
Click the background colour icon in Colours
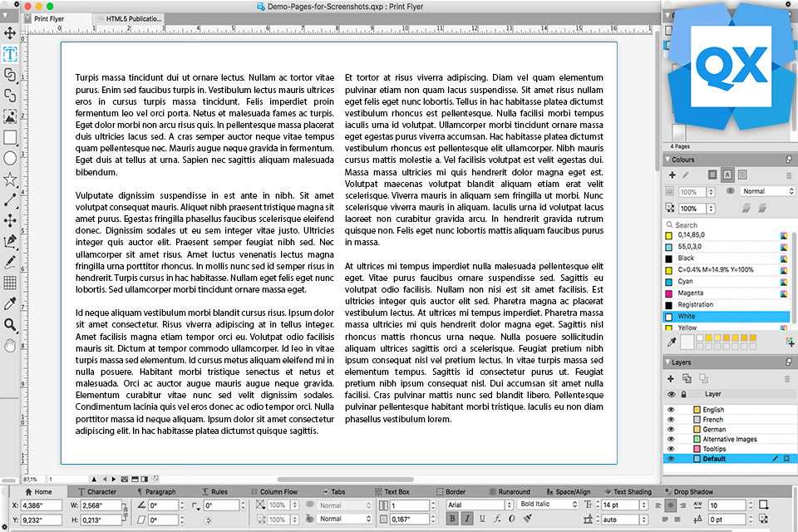click(x=742, y=175)
